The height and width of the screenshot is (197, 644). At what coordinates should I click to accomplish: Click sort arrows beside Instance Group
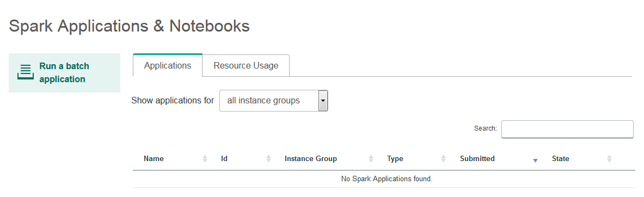coord(371,159)
